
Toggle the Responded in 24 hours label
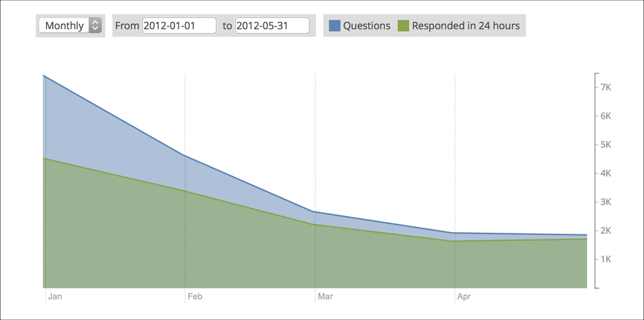[465, 26]
